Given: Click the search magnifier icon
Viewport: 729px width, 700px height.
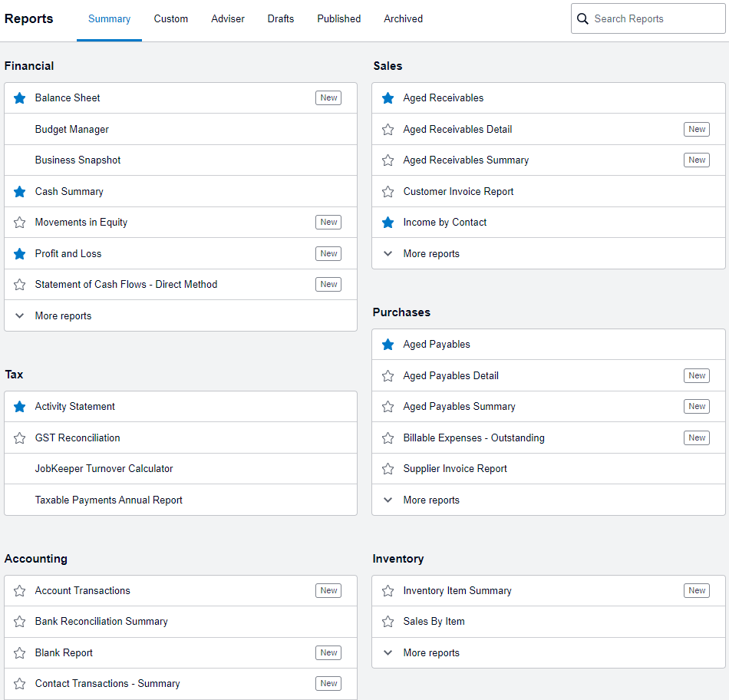Looking at the screenshot, I should (582, 18).
